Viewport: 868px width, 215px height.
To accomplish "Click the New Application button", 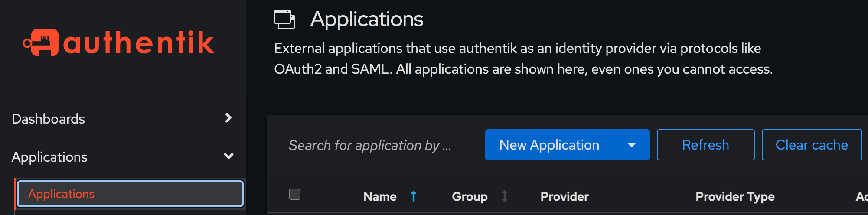I will (549, 145).
